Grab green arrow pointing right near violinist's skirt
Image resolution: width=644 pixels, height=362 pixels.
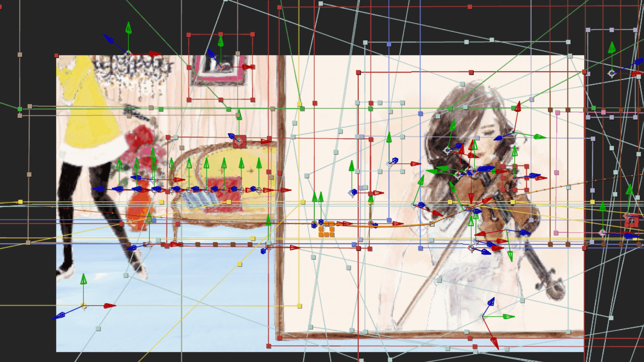point(509,316)
